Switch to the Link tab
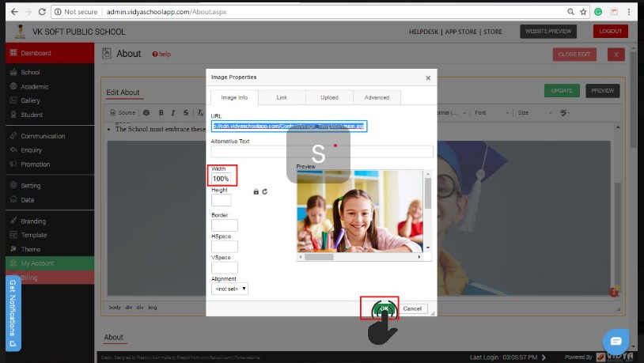 coord(282,97)
